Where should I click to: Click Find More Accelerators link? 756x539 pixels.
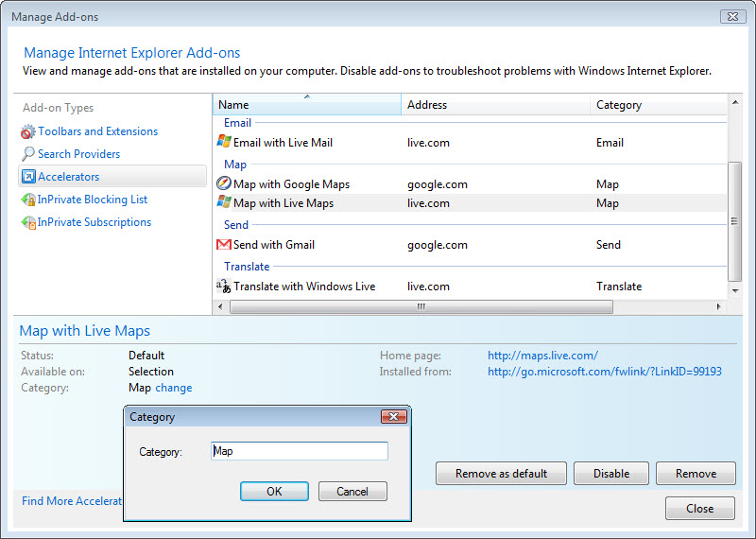click(72, 501)
